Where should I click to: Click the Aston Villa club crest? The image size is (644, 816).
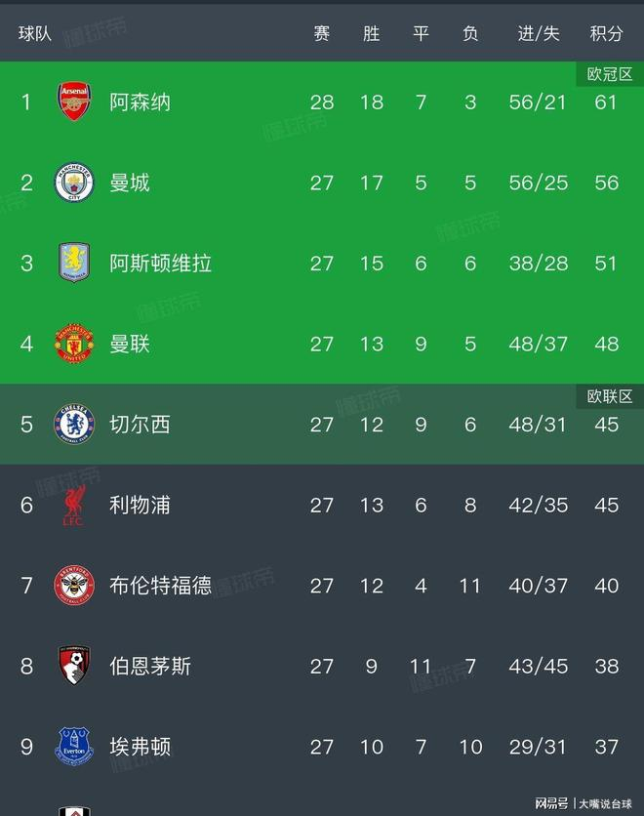coord(74,263)
